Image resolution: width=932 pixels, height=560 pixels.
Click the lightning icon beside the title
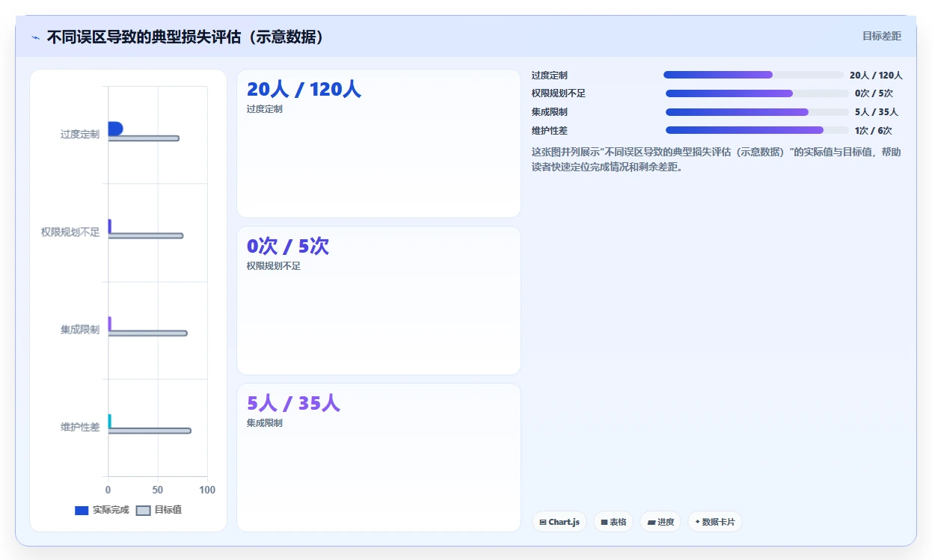(x=36, y=37)
